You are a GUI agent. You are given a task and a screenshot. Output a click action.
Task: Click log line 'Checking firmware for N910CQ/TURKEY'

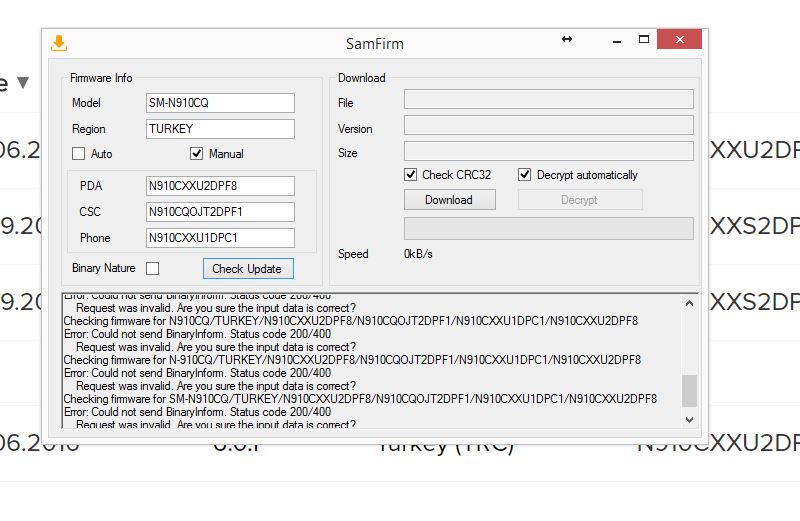[351, 321]
